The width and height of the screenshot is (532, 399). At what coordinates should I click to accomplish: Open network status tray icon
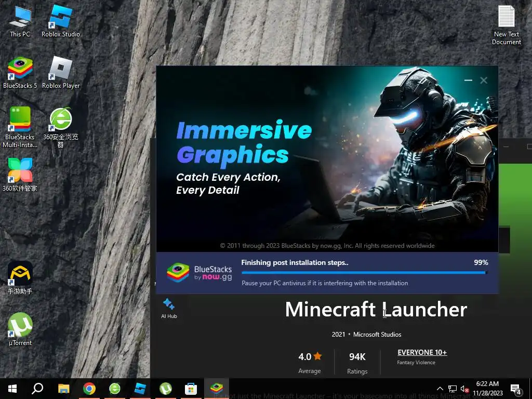453,389
